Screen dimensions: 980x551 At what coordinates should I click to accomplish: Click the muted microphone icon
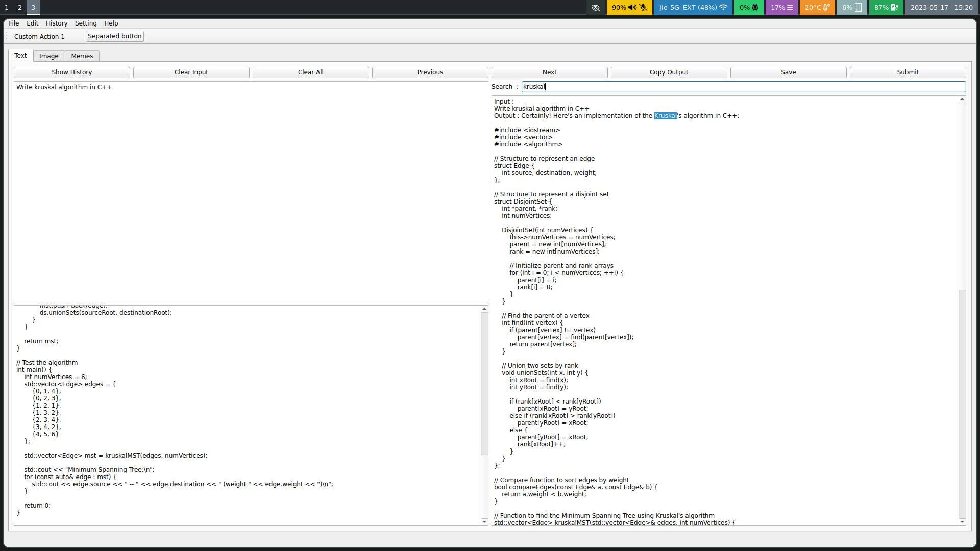click(x=644, y=8)
